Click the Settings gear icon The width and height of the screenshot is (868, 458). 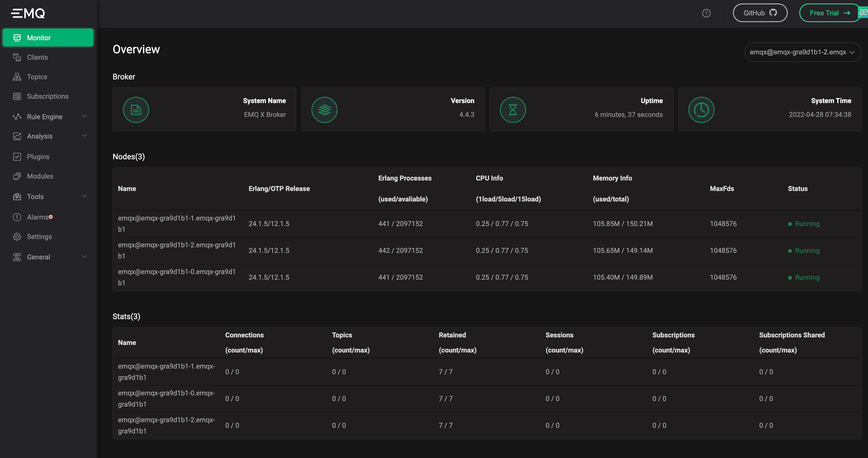click(17, 237)
